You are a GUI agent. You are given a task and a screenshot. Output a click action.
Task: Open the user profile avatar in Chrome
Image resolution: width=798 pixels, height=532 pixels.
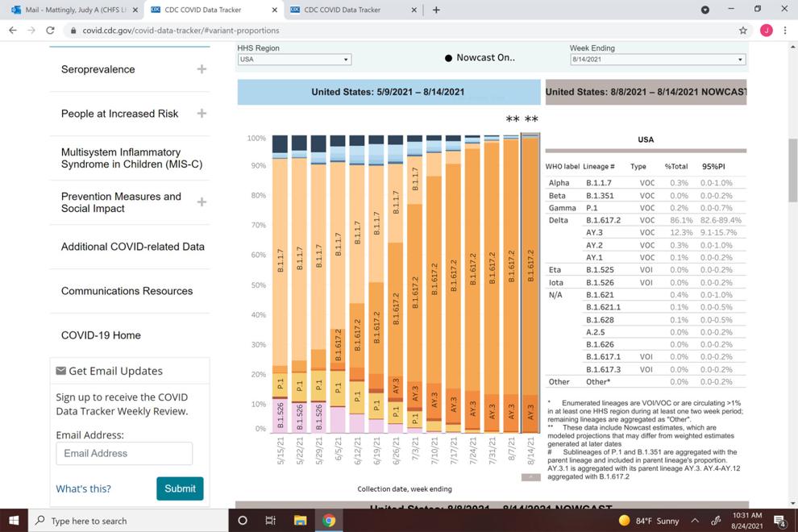(x=766, y=31)
